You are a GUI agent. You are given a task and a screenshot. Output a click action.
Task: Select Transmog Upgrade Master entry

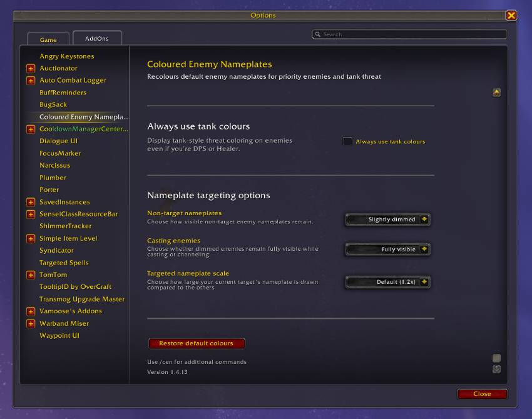(82, 299)
